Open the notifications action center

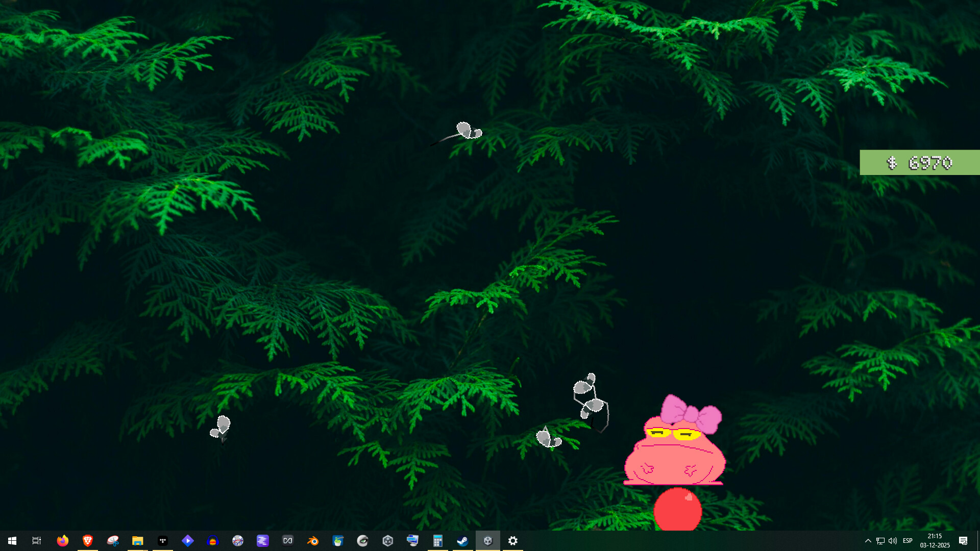[x=964, y=541]
